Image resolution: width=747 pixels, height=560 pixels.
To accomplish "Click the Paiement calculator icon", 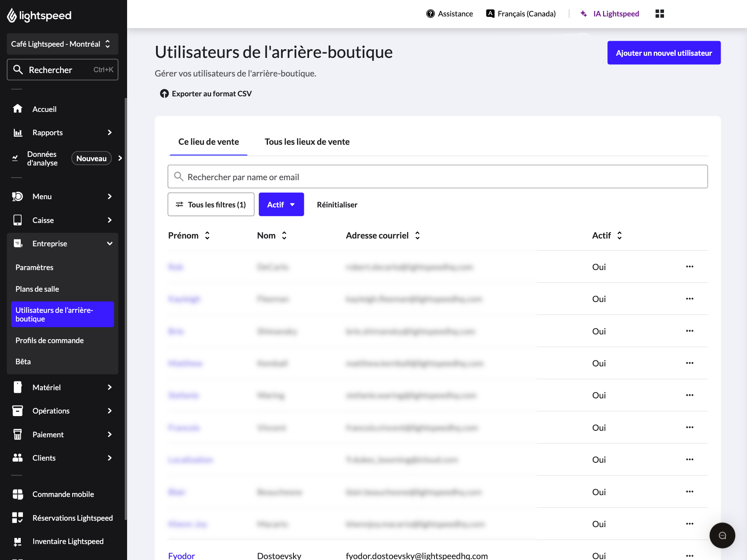I will pos(17,434).
